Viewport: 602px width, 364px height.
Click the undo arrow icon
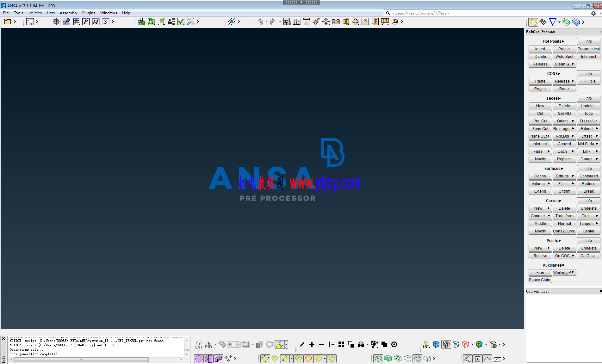(x=261, y=22)
